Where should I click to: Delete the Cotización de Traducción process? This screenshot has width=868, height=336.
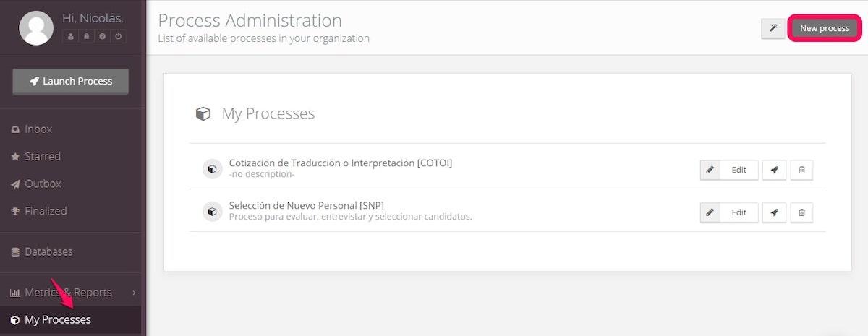801,171
